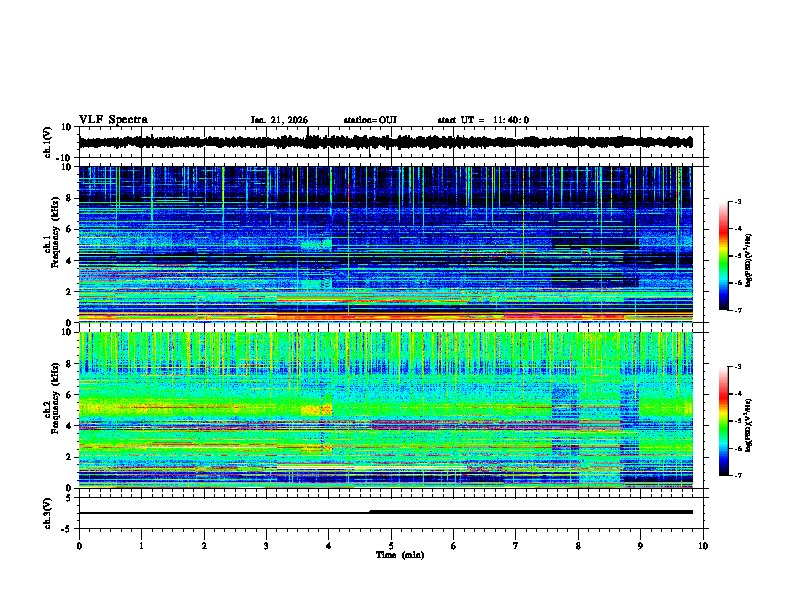Select the date text "Jan. 21, 2026"
The image size is (792, 612).
279,120
